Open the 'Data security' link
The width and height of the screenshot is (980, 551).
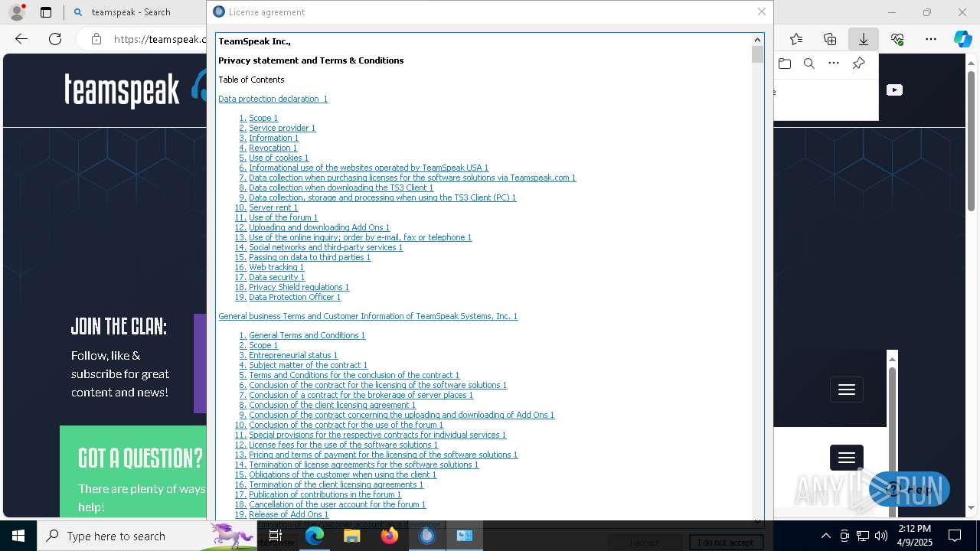276,277
